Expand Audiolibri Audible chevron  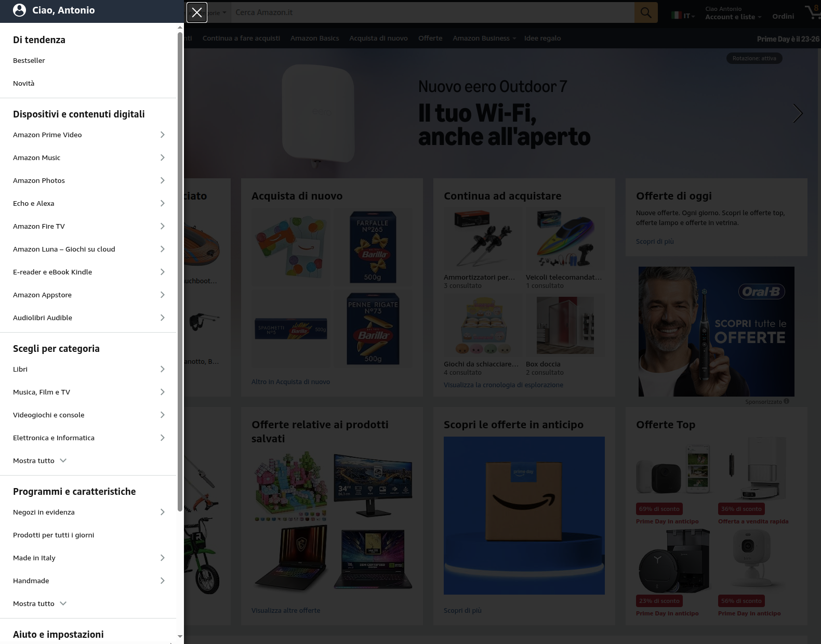tap(162, 318)
